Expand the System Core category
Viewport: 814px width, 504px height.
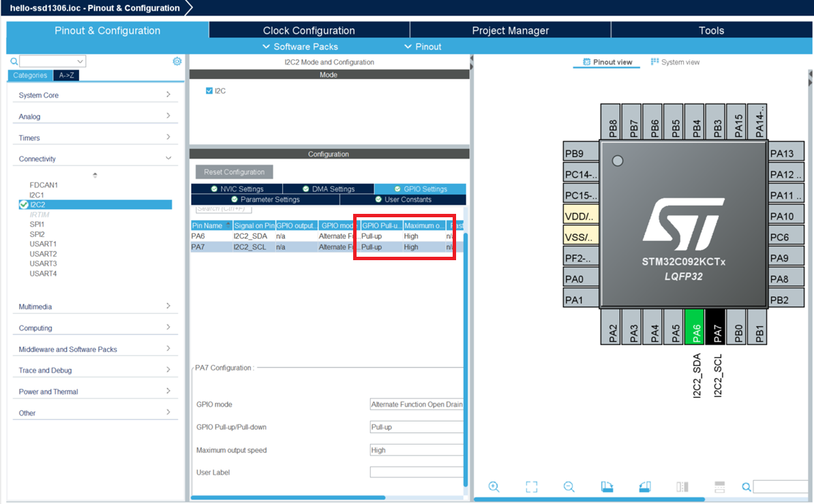pos(95,95)
